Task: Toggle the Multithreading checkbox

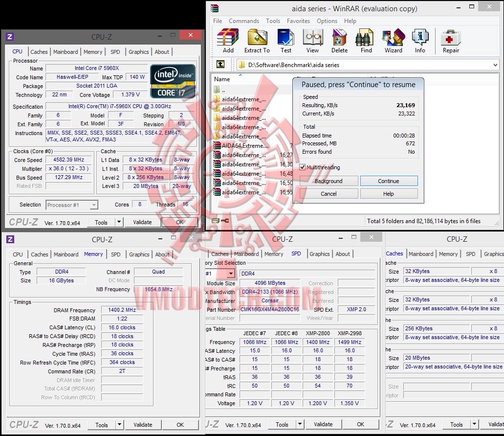Action: click(302, 167)
